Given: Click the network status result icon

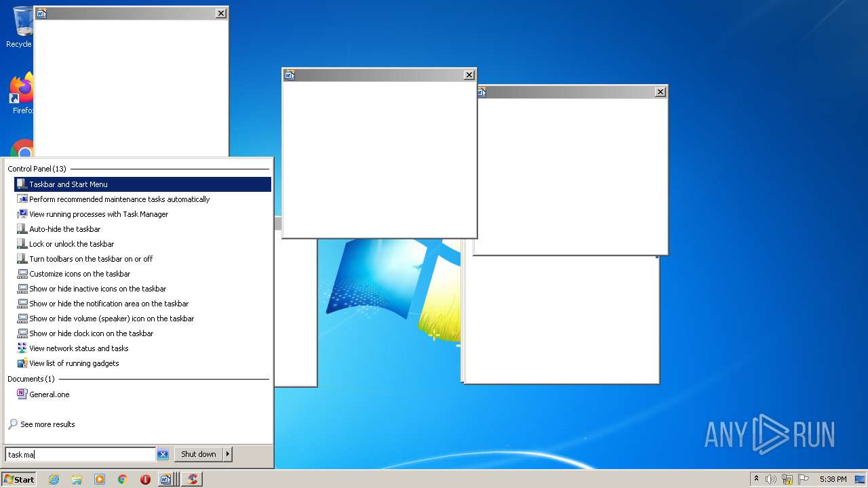Looking at the screenshot, I should coord(22,348).
